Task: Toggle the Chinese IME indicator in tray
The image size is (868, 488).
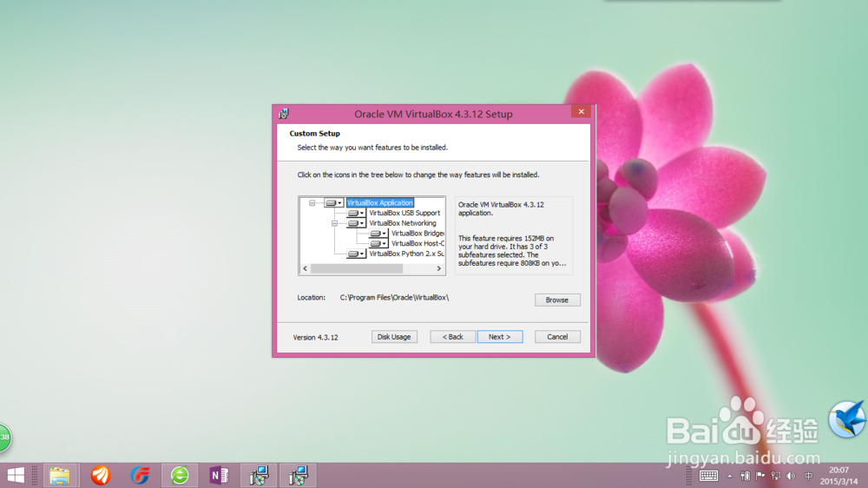Action: [809, 476]
